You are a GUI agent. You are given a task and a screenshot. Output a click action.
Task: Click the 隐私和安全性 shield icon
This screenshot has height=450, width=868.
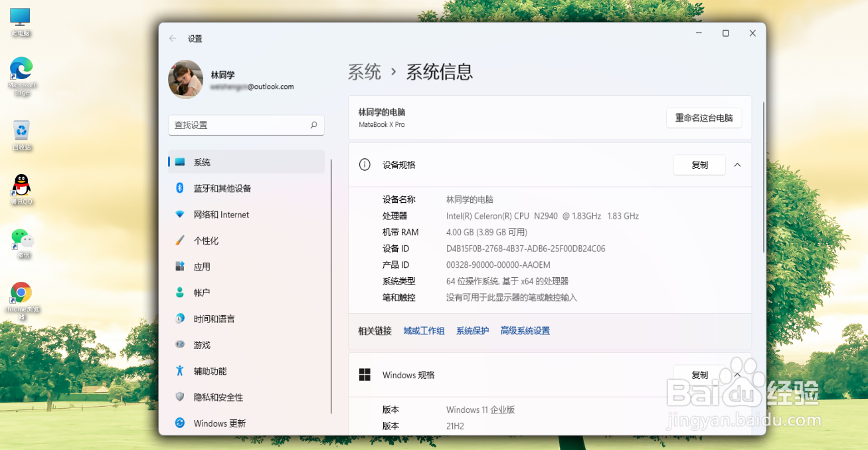(180, 397)
